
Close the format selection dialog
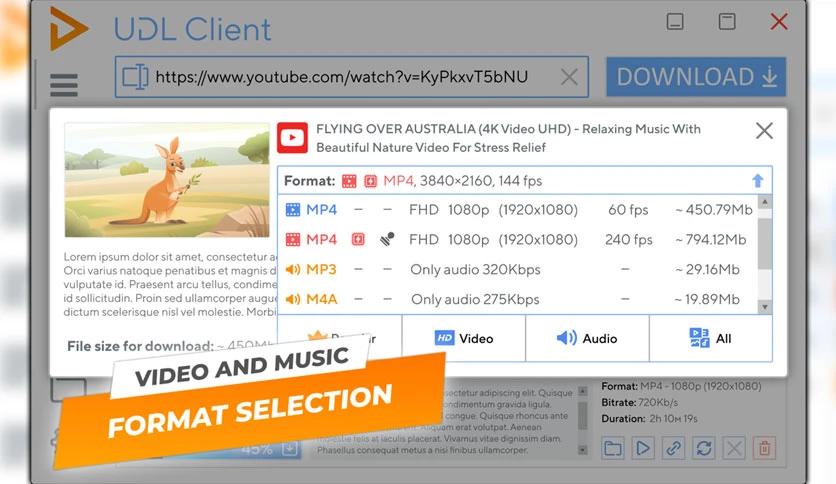[764, 131]
